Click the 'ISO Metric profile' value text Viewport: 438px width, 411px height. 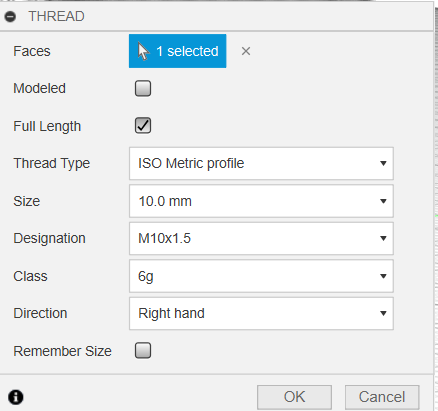click(x=191, y=163)
